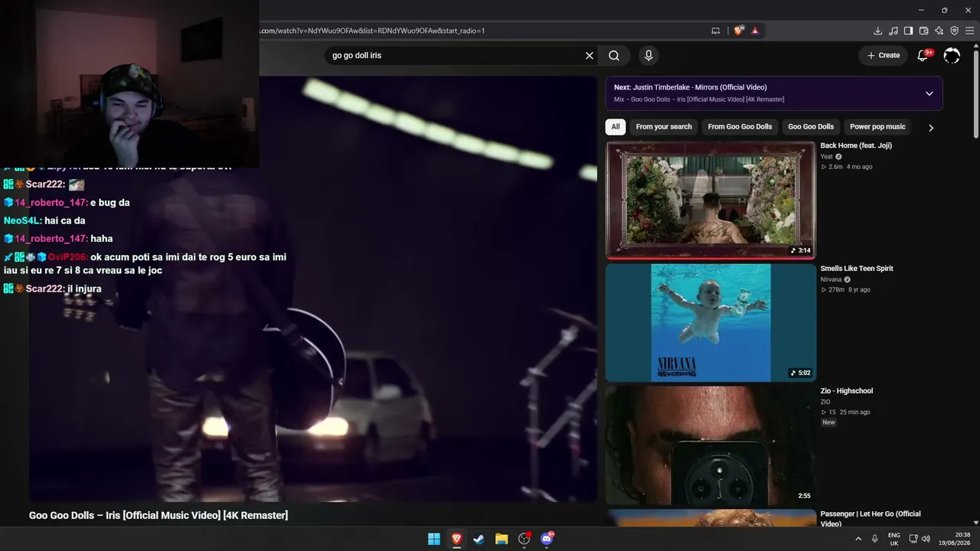
Task: Click the browser address bar URL
Action: [x=373, y=31]
